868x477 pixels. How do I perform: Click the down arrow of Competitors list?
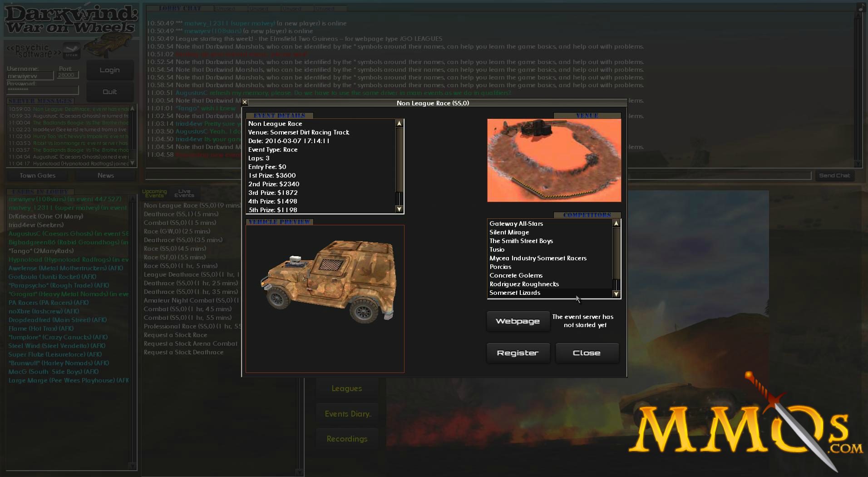click(x=616, y=294)
